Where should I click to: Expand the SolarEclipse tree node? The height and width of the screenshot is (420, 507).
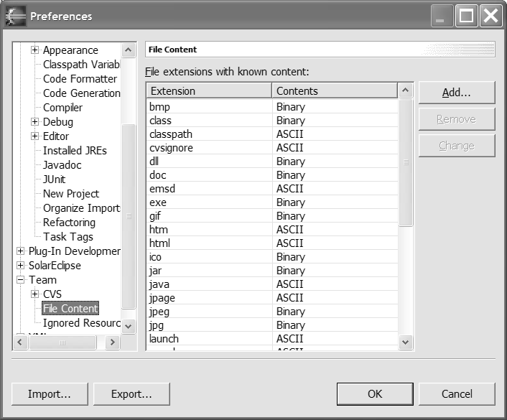(x=20, y=266)
